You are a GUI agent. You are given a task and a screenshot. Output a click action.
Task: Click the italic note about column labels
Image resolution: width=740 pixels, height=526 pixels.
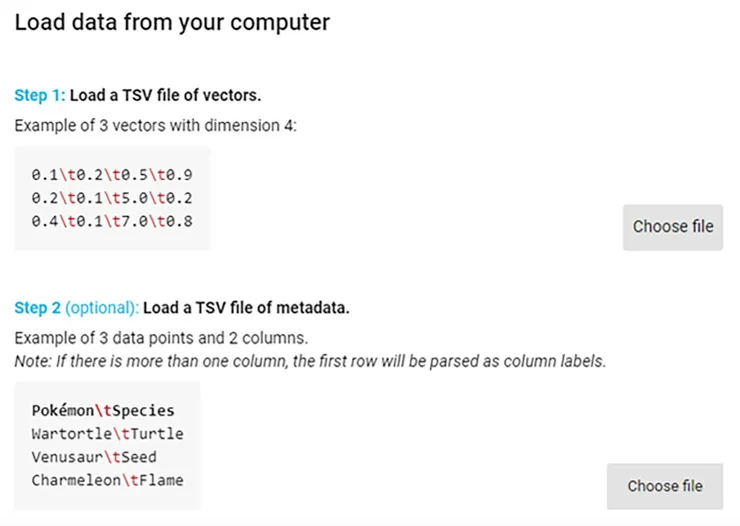[310, 361]
